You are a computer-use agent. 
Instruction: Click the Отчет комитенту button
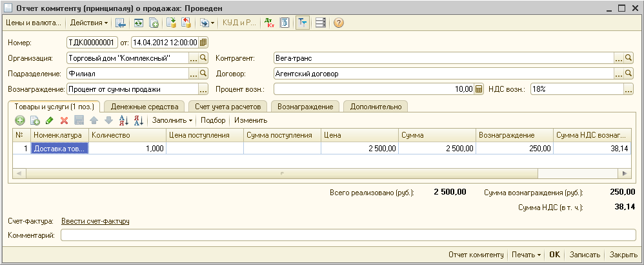pos(476,255)
